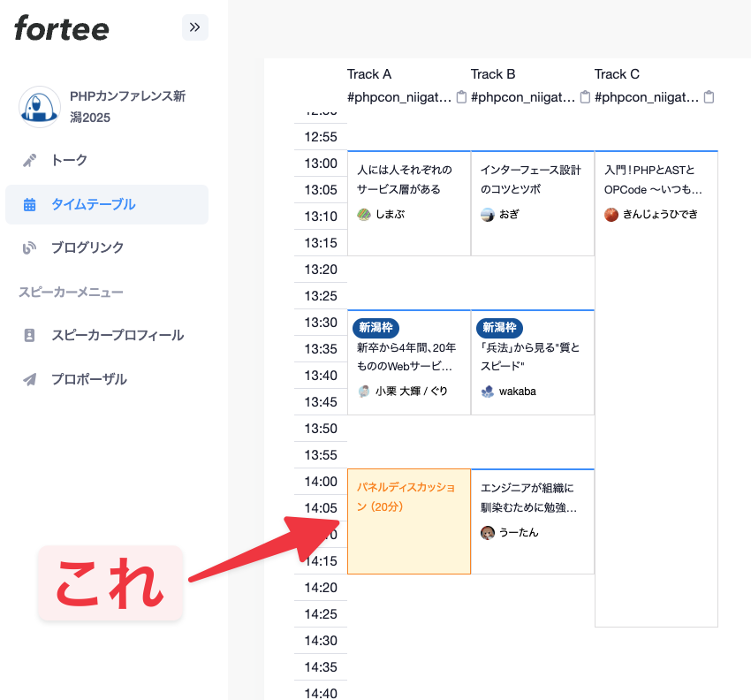
Task: Open トーク from the sidebar
Action: point(69,160)
